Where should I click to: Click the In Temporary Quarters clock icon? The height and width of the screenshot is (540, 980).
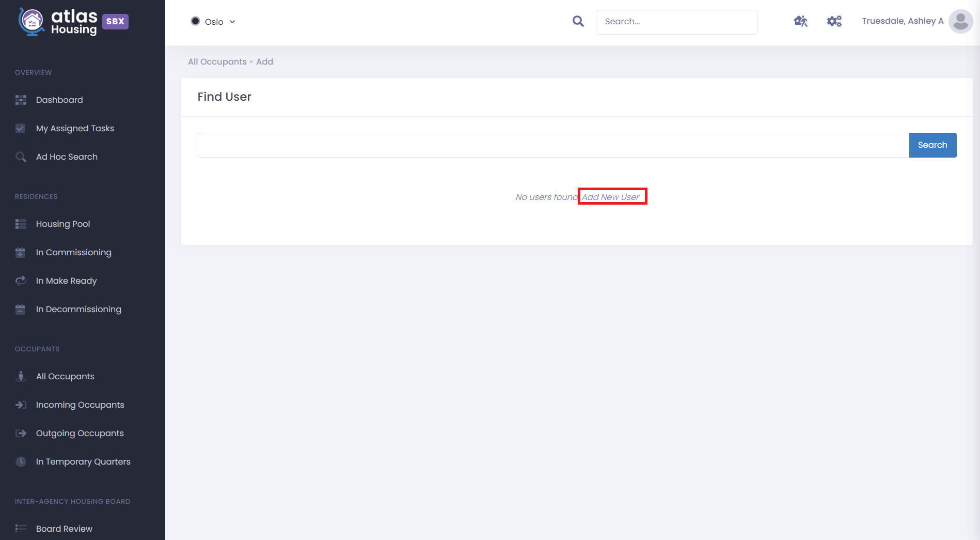click(x=21, y=461)
